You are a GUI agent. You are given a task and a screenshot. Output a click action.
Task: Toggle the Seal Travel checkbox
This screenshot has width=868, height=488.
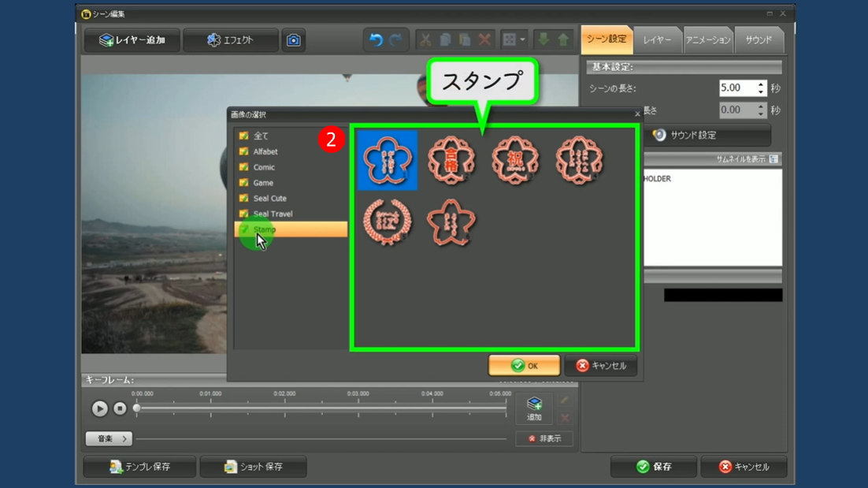(x=243, y=214)
